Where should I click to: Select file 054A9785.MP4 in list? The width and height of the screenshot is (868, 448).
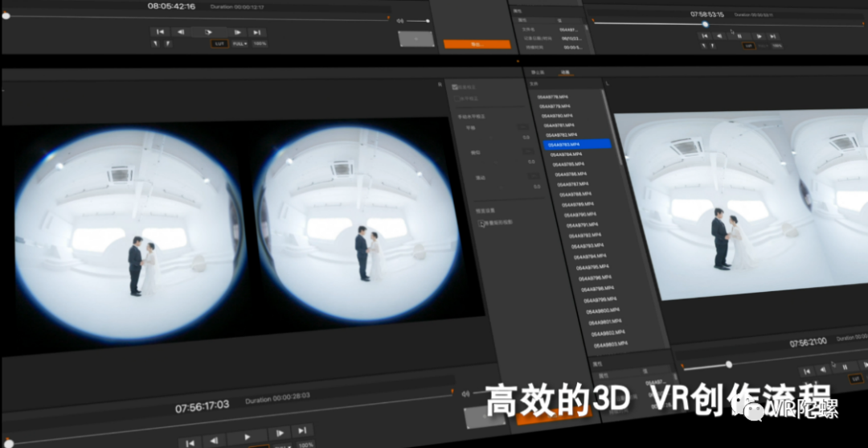coord(568,164)
